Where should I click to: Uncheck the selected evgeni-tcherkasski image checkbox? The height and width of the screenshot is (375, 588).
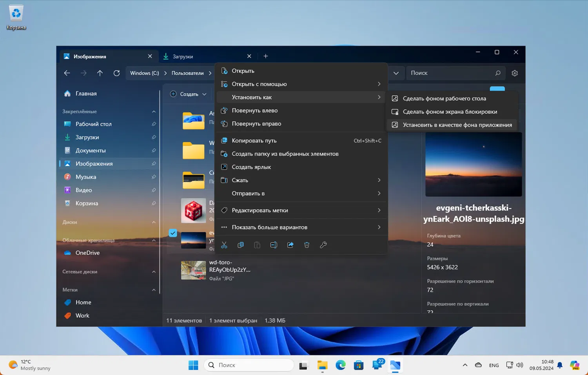(x=173, y=233)
